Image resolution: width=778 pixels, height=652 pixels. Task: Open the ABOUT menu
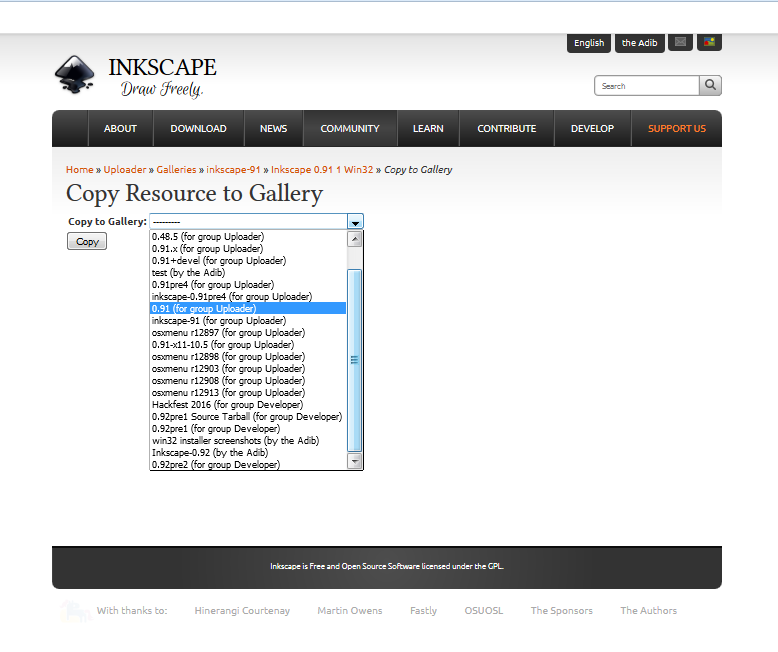(121, 129)
